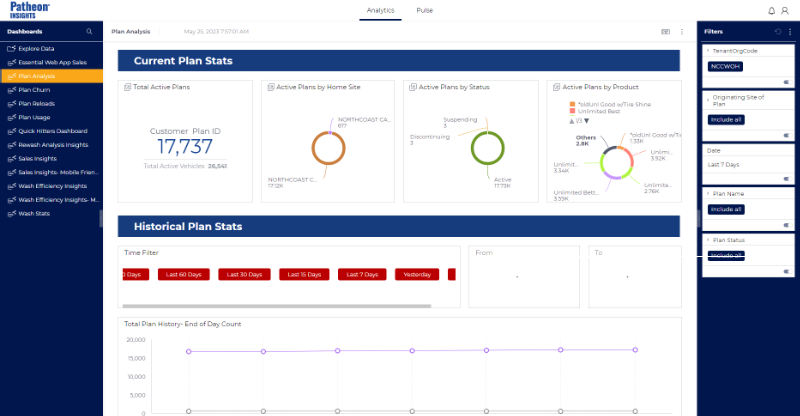The width and height of the screenshot is (800, 416).
Task: Toggle the Plan Status filter switch
Action: (x=786, y=272)
